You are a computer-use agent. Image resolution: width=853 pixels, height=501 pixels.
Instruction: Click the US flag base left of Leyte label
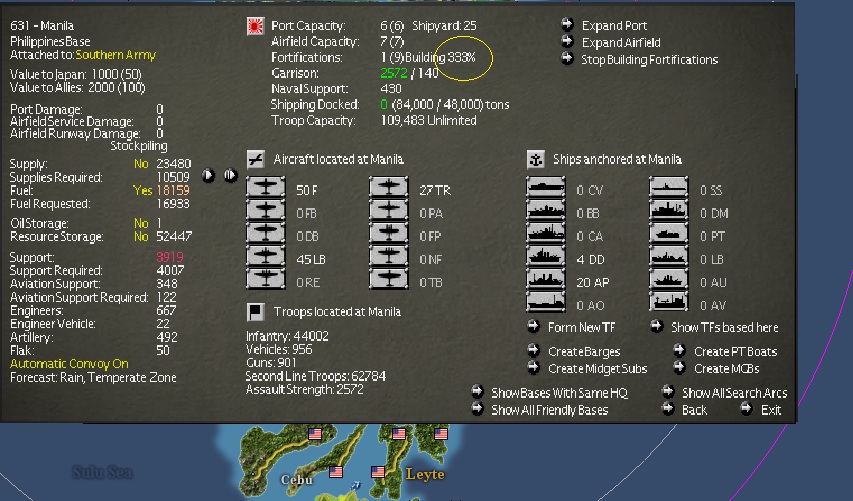378,472
